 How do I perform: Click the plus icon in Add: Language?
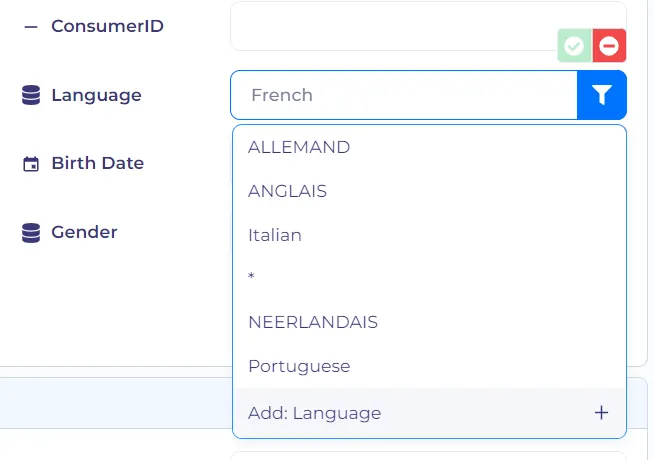click(601, 413)
